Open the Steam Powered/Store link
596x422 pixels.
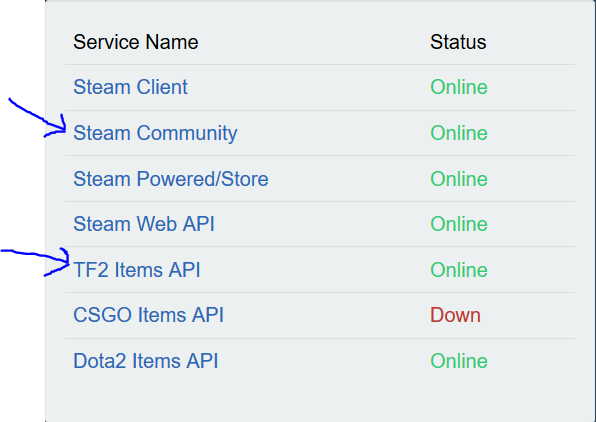171,179
